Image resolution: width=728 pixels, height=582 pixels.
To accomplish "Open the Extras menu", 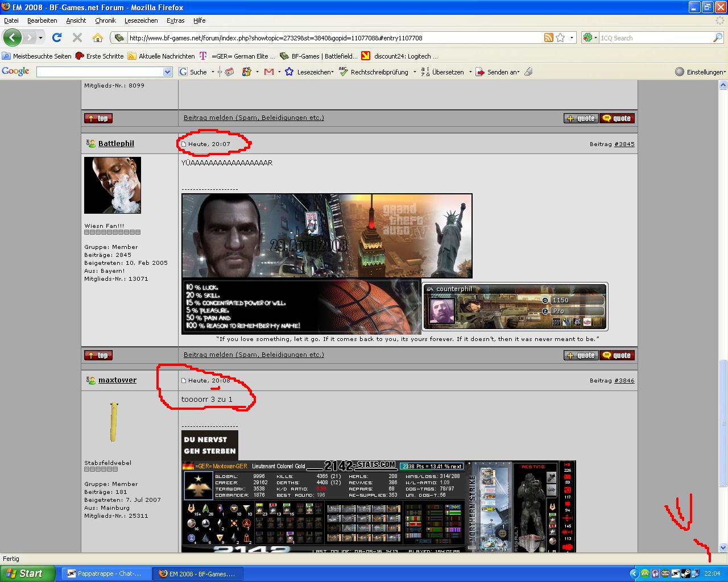I will [175, 20].
